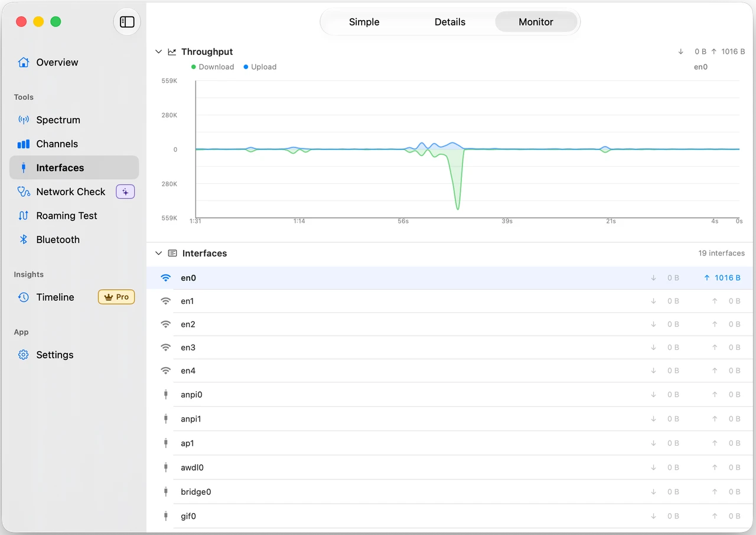Select the en4 interface name
Viewport: 756px width, 535px height.
tap(188, 371)
